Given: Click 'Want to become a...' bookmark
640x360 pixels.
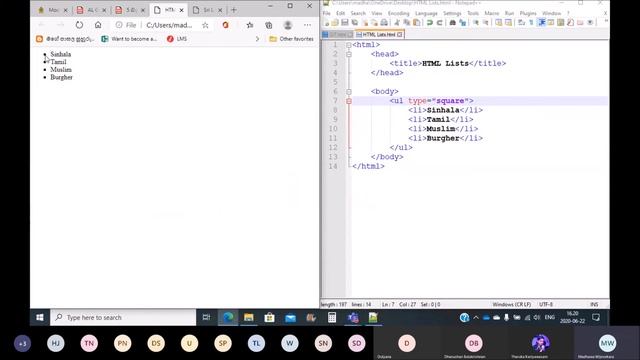Looking at the screenshot, I should click(129, 39).
